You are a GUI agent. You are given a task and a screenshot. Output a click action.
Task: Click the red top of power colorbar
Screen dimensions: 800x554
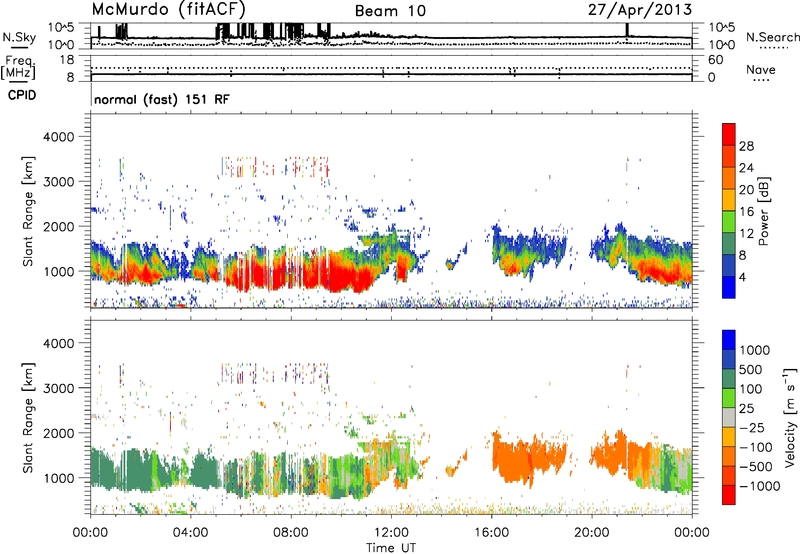[x=729, y=134]
